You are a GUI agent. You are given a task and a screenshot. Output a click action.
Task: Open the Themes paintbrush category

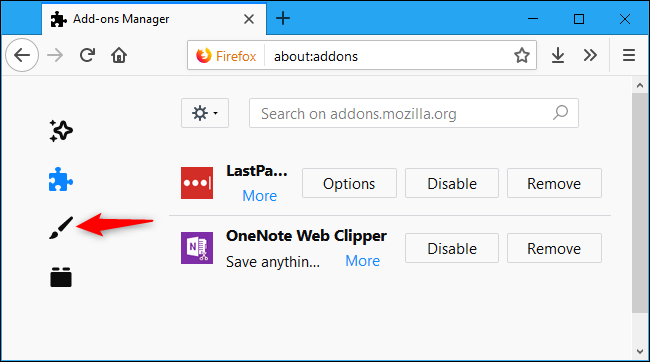click(61, 228)
